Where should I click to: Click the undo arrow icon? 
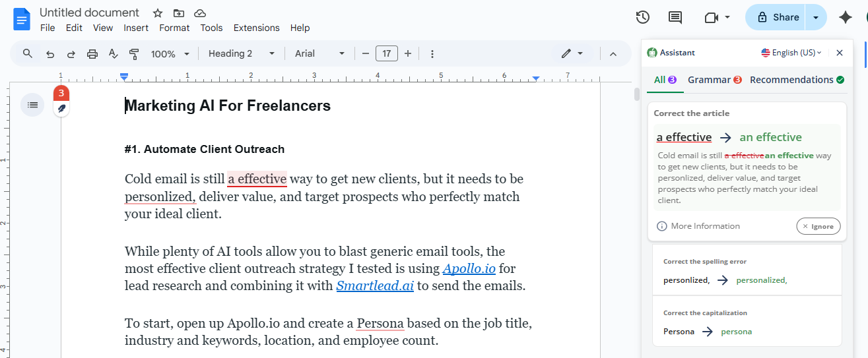[50, 54]
